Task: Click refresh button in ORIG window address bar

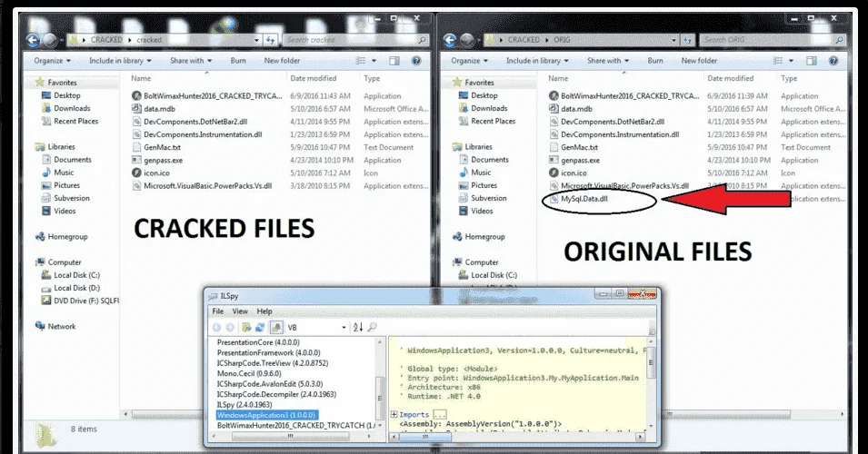Action: coord(687,40)
